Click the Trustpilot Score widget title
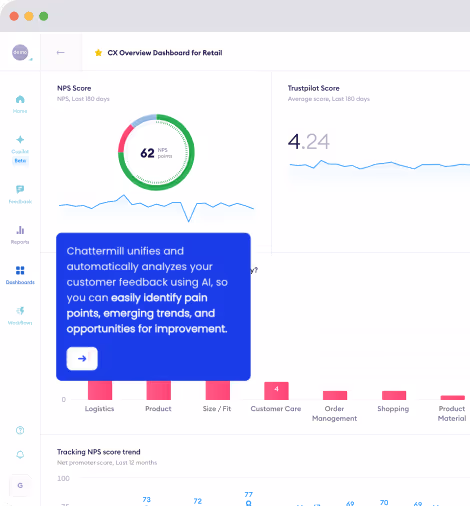Viewport: 470px width, 506px height. [314, 88]
